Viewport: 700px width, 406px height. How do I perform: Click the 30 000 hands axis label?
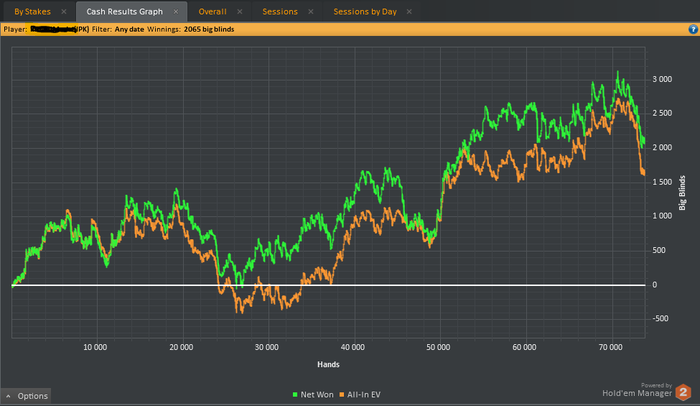pos(267,347)
